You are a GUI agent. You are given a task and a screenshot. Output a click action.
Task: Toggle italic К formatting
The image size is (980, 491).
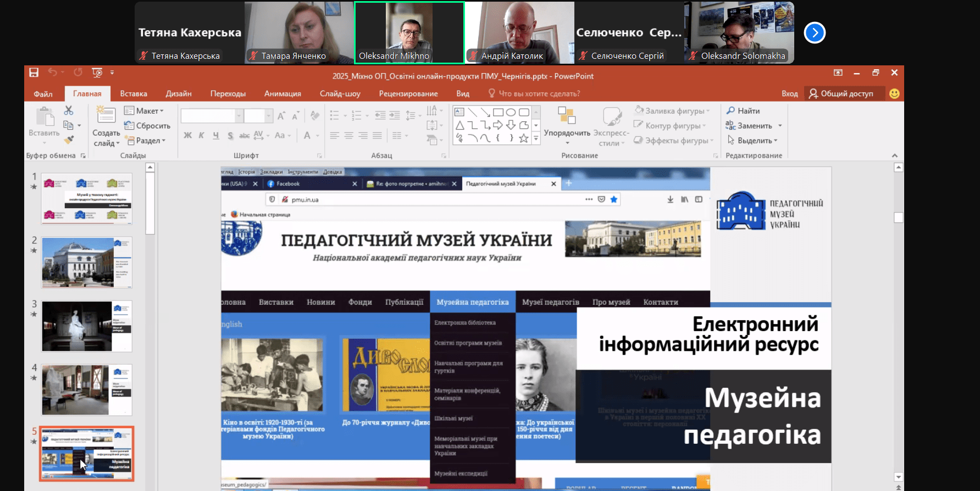201,136
